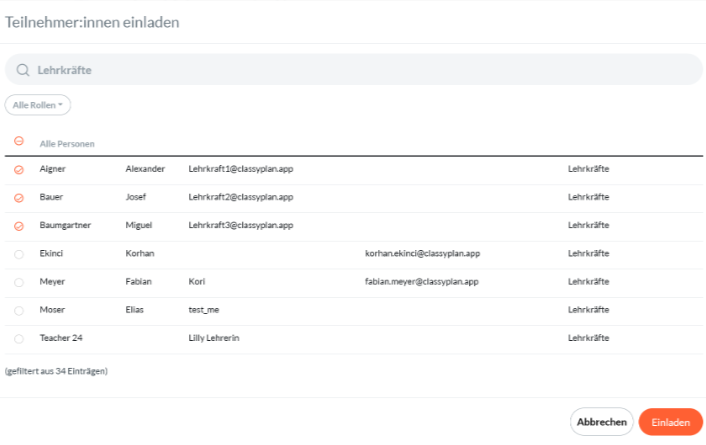Click the Abbrechen button
Screen dimensions: 706x445
coord(602,422)
